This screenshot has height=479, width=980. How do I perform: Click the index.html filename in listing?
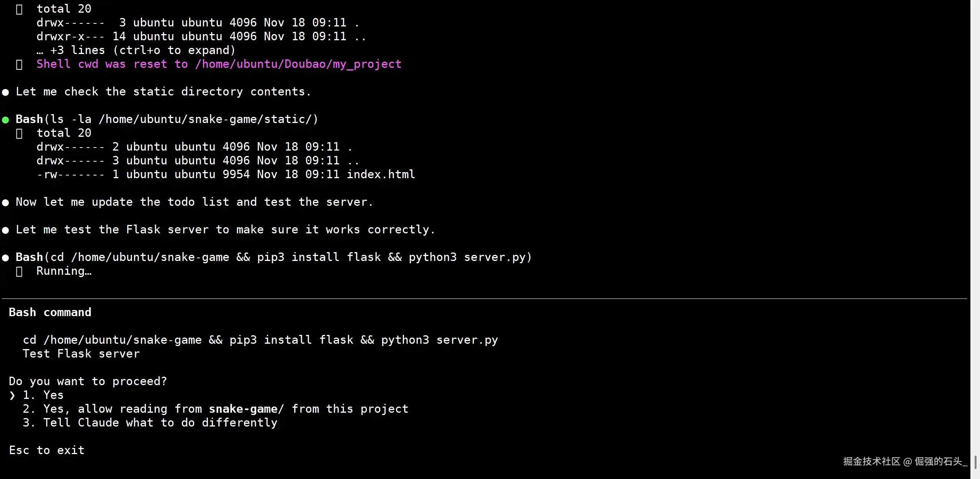[381, 174]
